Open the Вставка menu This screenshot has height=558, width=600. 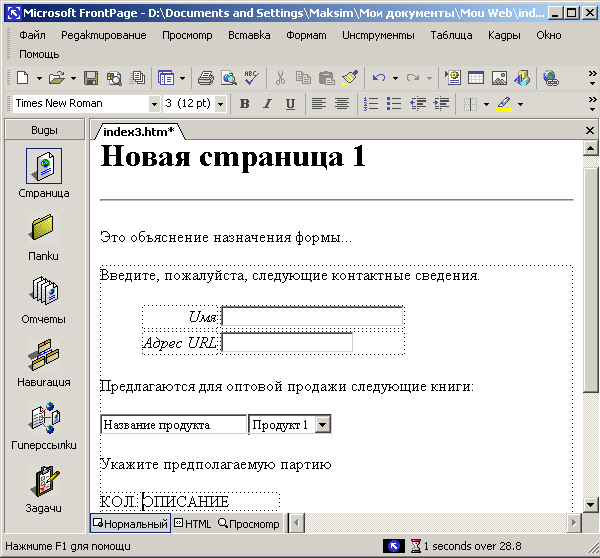tap(248, 35)
